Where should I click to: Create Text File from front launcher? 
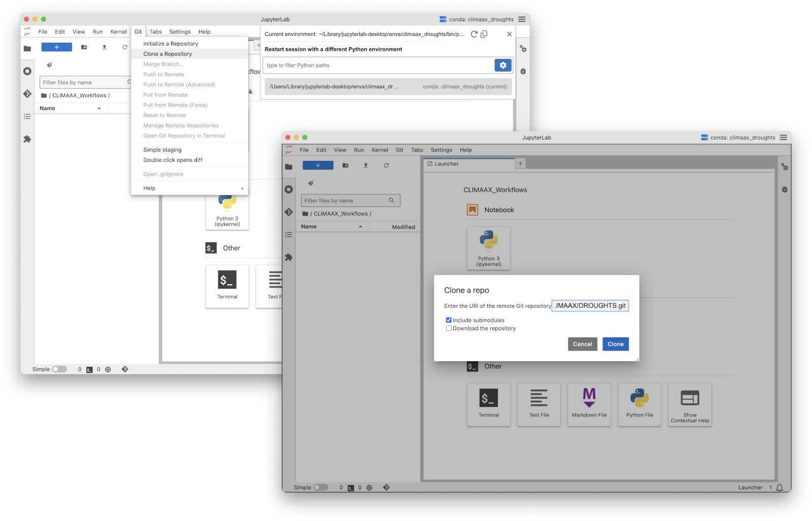coord(539,405)
